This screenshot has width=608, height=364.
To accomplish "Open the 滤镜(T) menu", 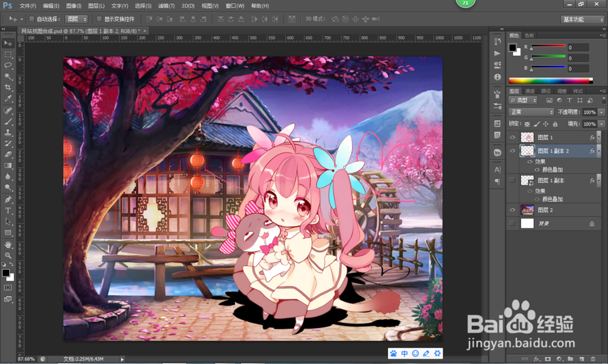I will [167, 6].
